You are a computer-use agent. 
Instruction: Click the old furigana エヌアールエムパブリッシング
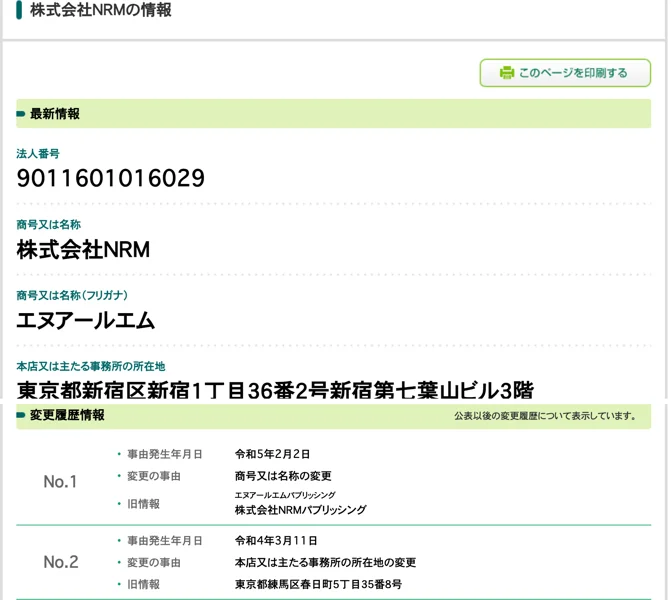(285, 495)
